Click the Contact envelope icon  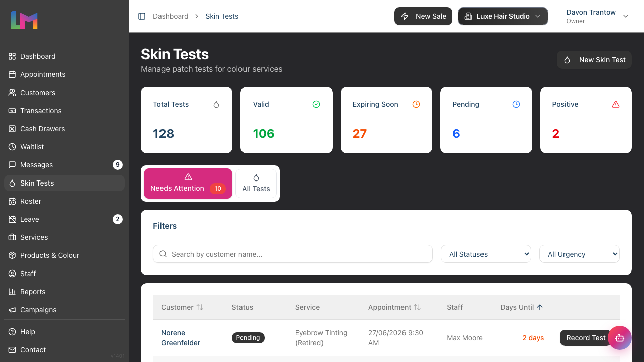click(12, 350)
